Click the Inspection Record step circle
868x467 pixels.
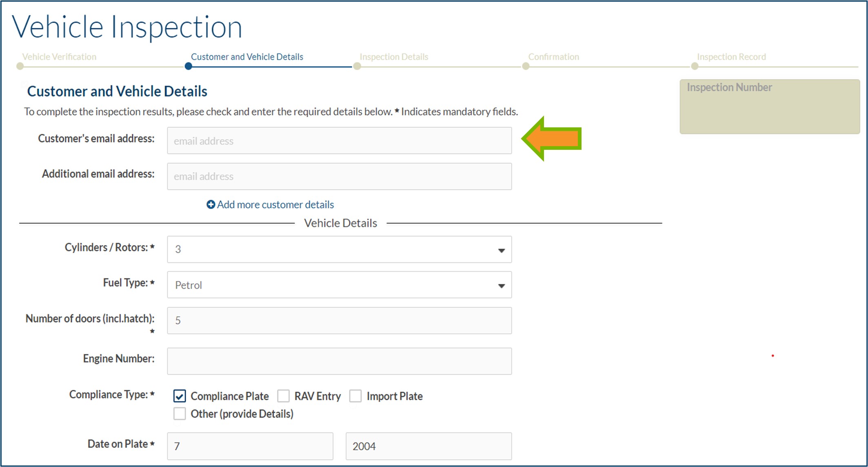click(x=695, y=66)
